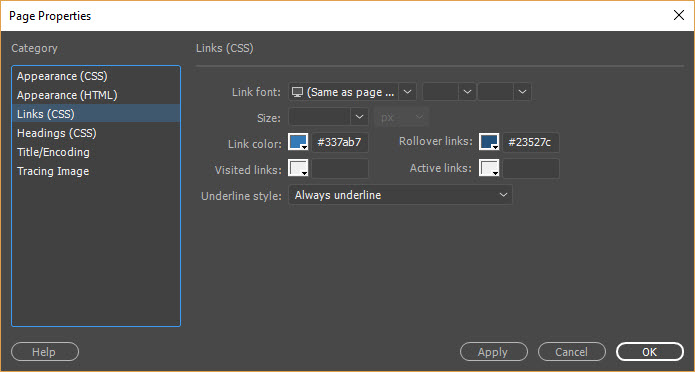Screen dimensions: 695x372
Task: Select Appearance (HTML) category
Action: 96,95
